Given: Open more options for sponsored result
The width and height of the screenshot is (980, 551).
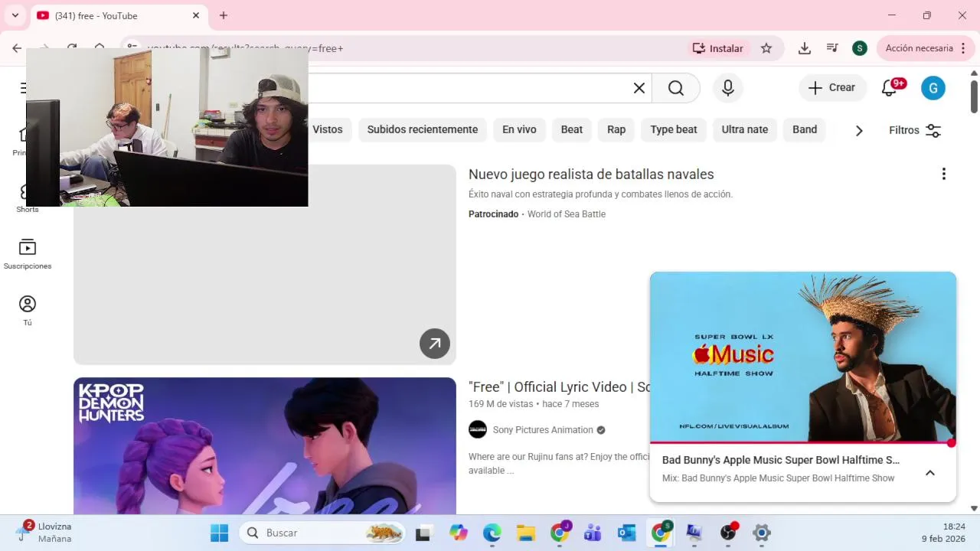Looking at the screenshot, I should point(944,174).
